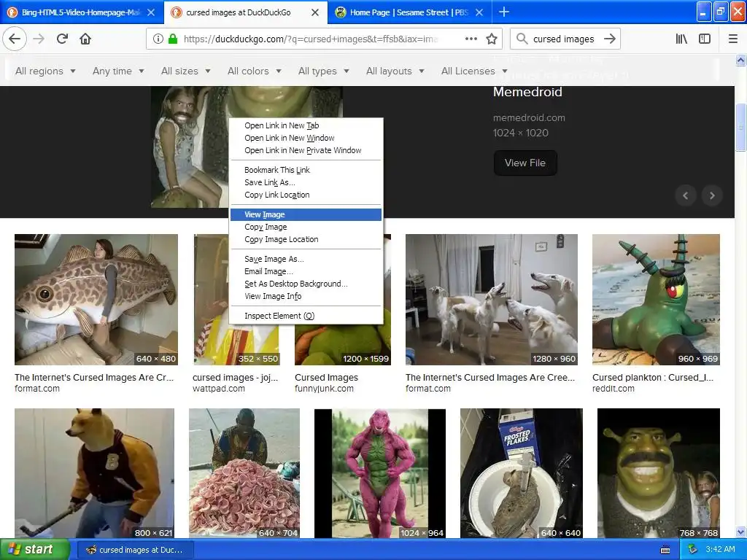Choose Open Link in New Private Window

click(x=306, y=150)
